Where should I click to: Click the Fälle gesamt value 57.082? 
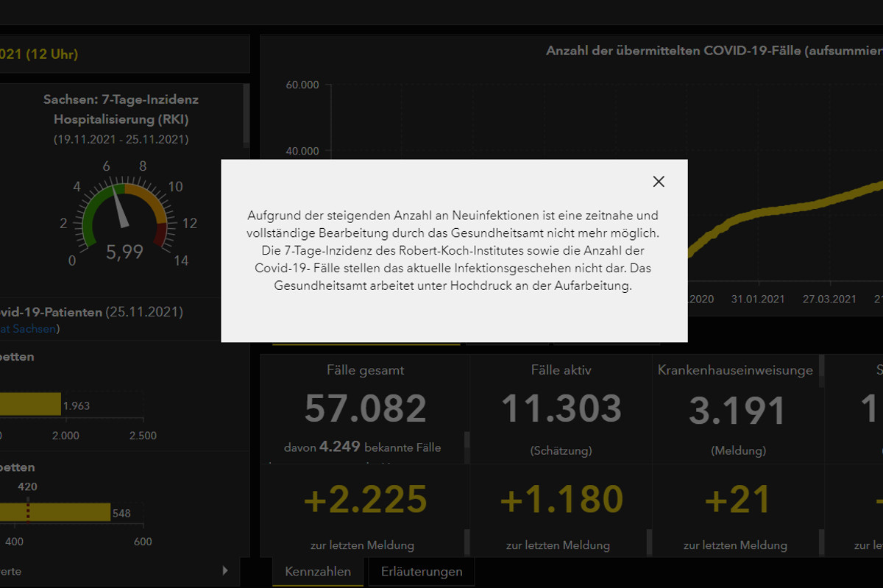point(366,409)
